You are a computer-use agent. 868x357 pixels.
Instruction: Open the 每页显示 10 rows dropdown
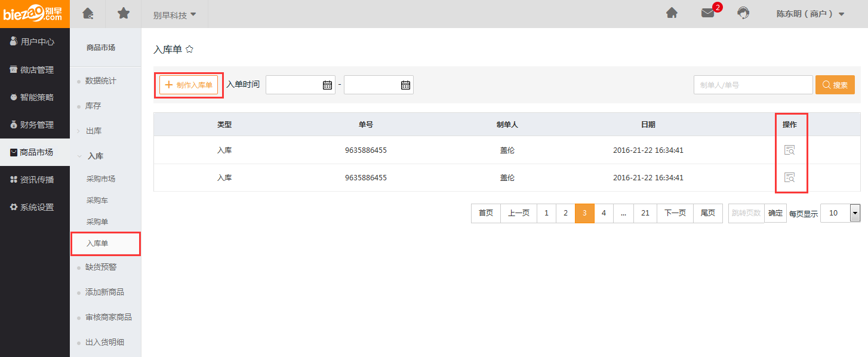click(x=841, y=213)
